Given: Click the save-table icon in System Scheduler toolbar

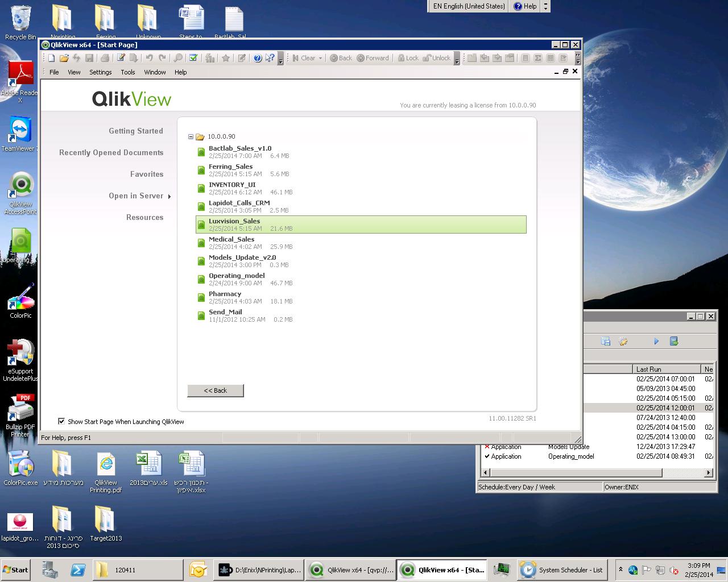Looking at the screenshot, I should (x=606, y=341).
